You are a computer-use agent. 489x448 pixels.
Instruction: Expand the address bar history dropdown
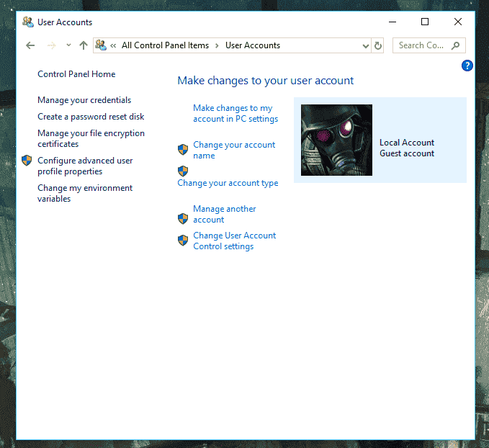click(x=366, y=46)
